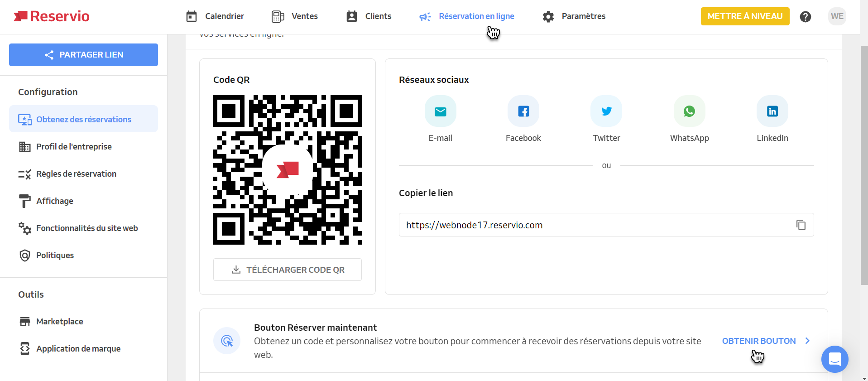868x381 pixels.
Task: Click the Obtenez des réservations star-screen icon
Action: click(24, 120)
